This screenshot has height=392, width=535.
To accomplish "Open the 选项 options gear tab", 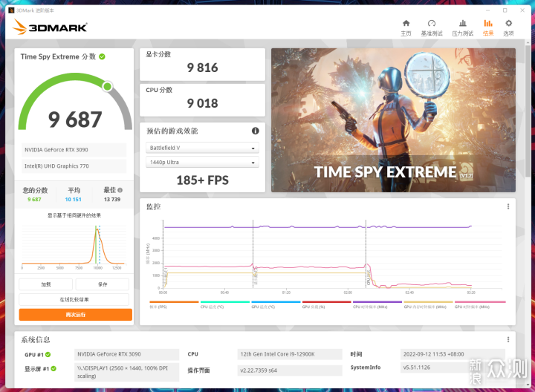I will tap(508, 27).
